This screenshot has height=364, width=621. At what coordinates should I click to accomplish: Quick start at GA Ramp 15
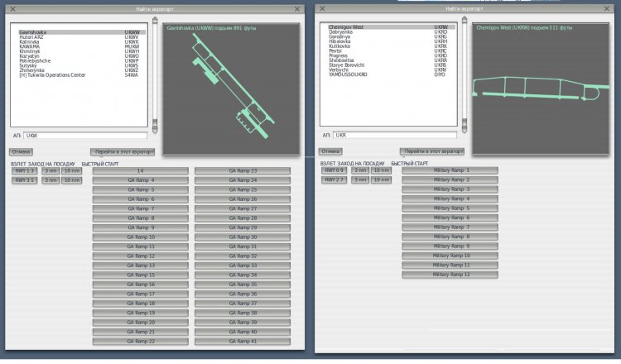pos(141,275)
